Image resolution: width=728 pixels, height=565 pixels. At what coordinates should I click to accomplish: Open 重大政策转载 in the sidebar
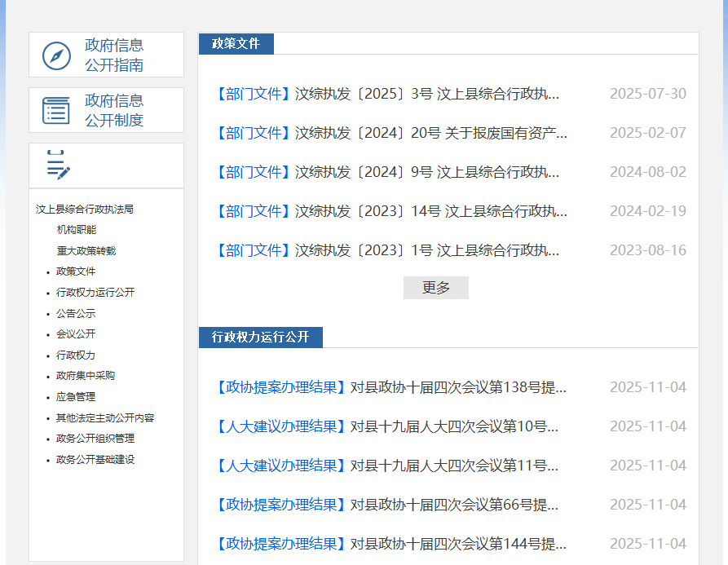86,251
